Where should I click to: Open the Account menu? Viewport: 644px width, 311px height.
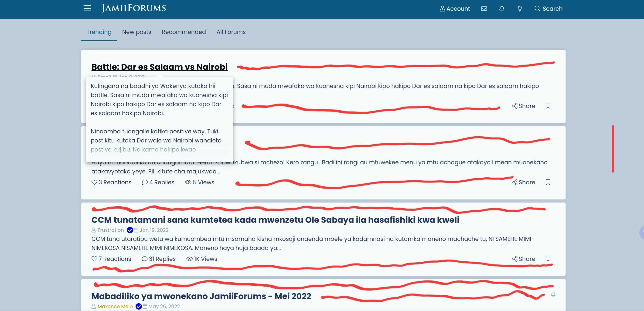pos(455,9)
